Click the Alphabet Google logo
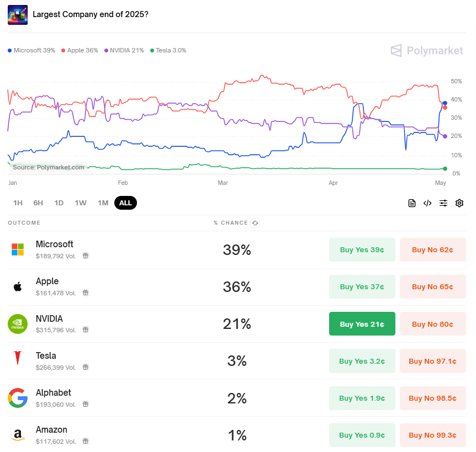 [x=18, y=398]
